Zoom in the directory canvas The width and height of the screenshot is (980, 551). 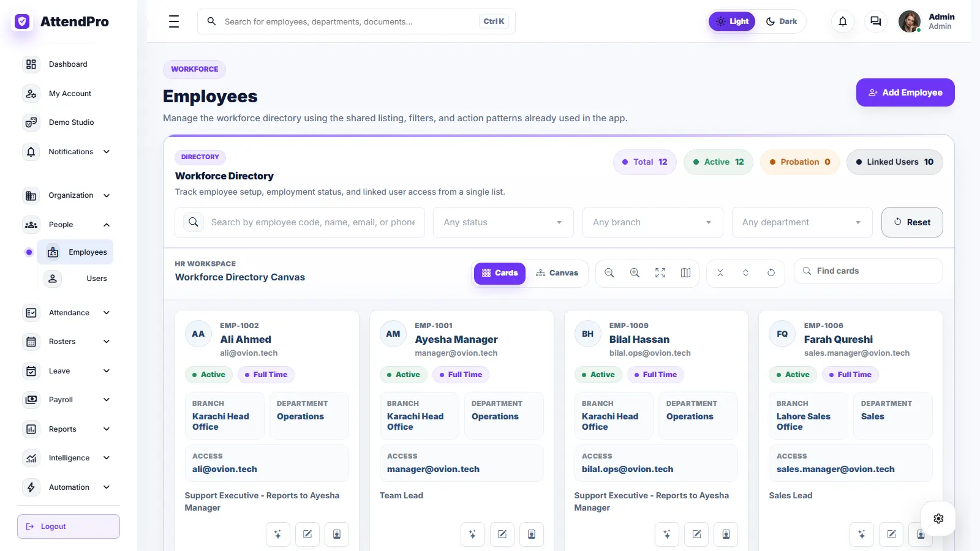635,273
